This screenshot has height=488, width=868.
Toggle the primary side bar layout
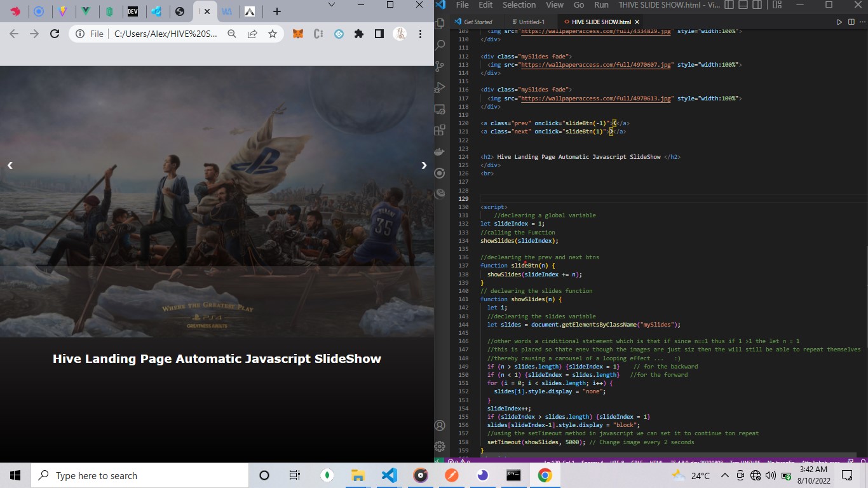tap(729, 5)
